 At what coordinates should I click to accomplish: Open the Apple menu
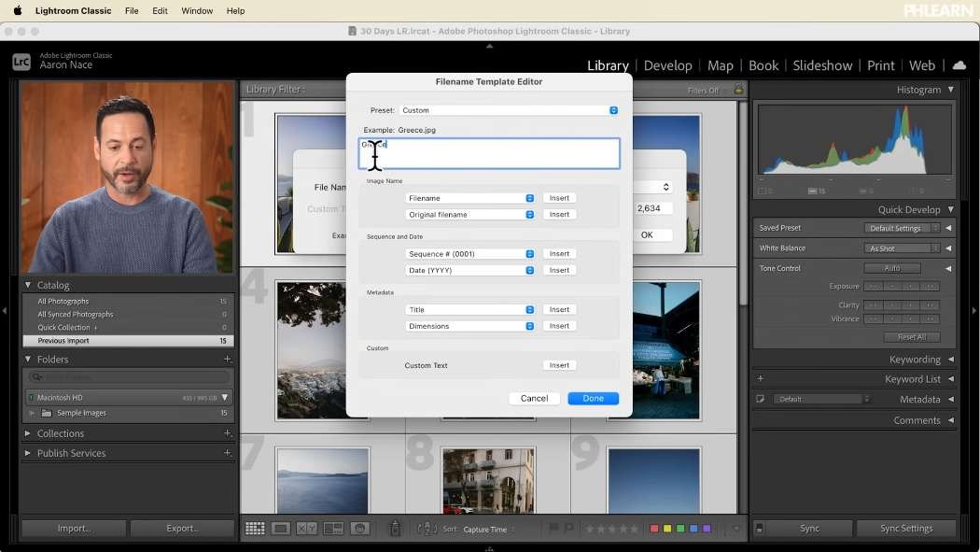click(18, 10)
